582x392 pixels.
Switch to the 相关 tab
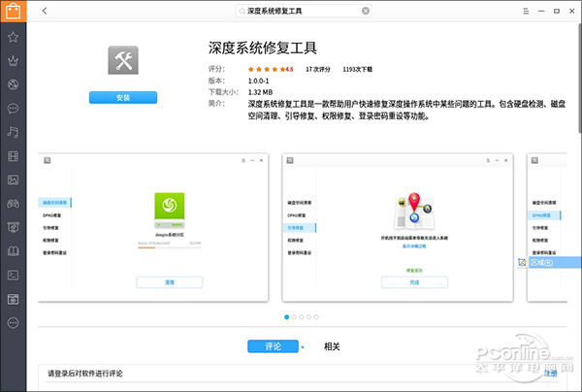pos(332,345)
